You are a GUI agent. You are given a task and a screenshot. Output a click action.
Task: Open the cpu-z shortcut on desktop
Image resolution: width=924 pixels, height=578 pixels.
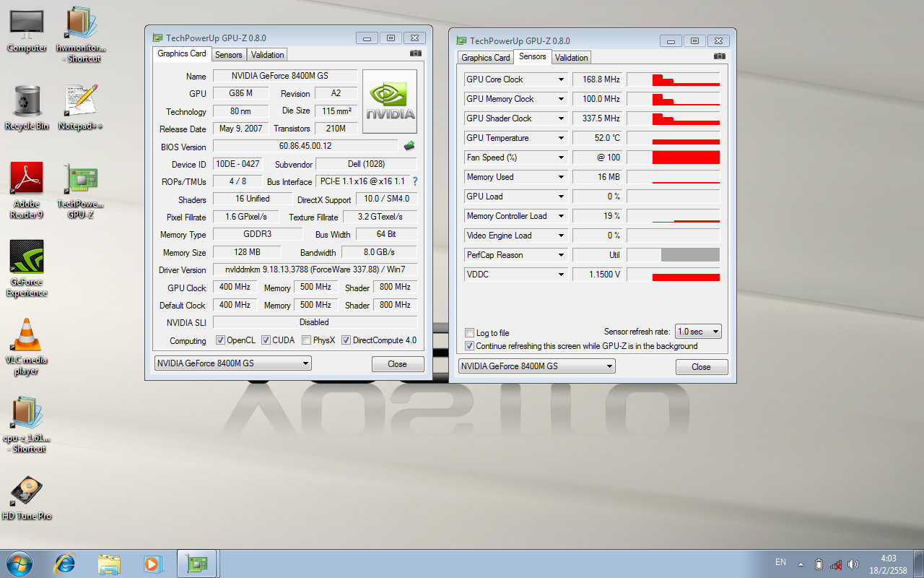pyautogui.click(x=27, y=425)
